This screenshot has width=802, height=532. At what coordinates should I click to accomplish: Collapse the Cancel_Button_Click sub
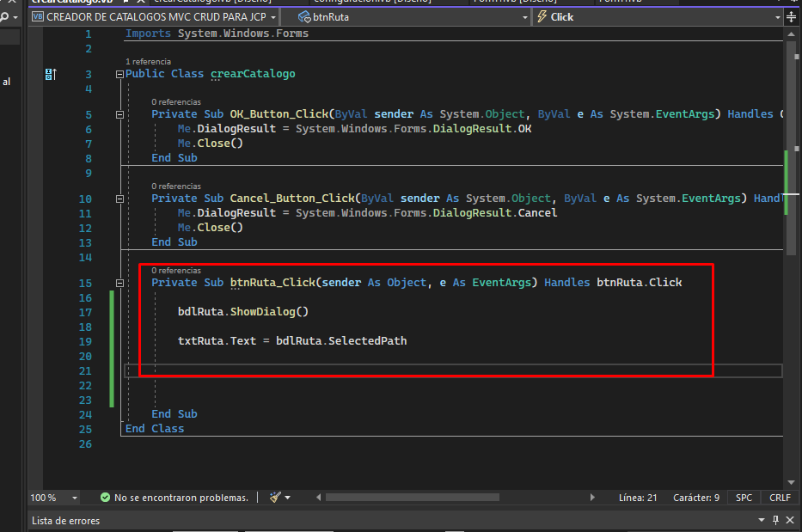click(119, 199)
